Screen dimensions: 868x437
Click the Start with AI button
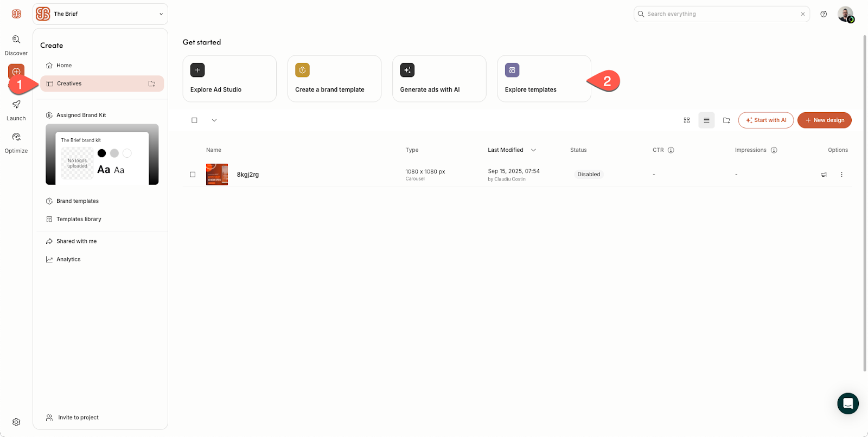pos(765,120)
